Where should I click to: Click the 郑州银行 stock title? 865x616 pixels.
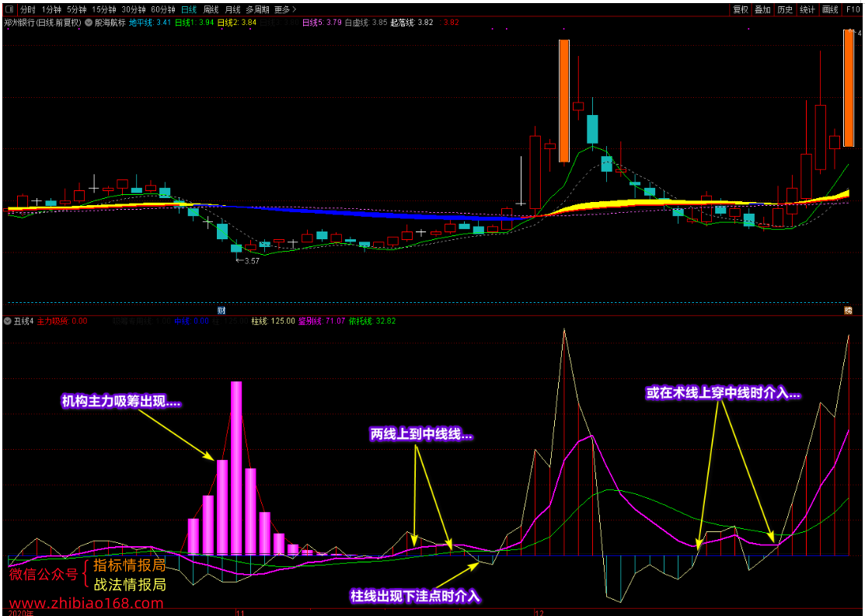pos(43,23)
